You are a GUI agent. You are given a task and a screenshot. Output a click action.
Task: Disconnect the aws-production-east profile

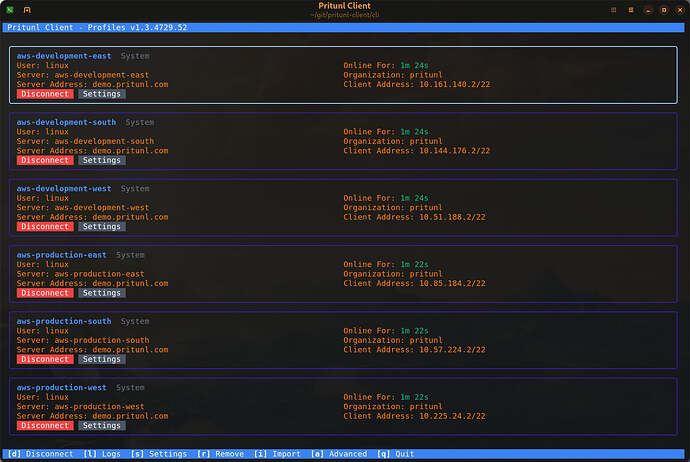45,293
